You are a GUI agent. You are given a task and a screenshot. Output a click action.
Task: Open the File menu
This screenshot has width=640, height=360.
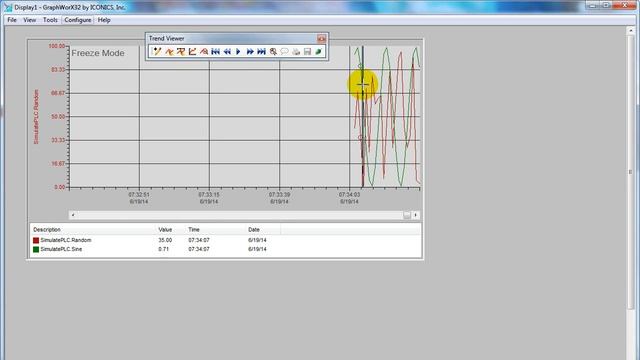coord(12,20)
